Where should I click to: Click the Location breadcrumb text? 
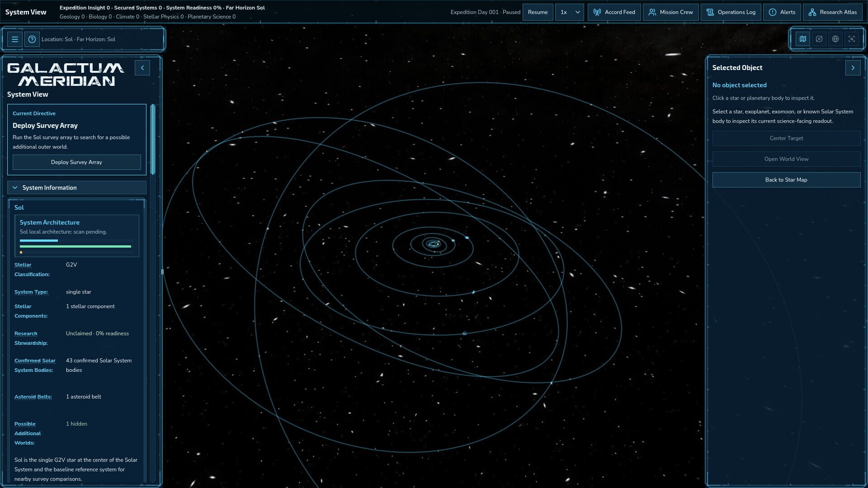(x=78, y=39)
